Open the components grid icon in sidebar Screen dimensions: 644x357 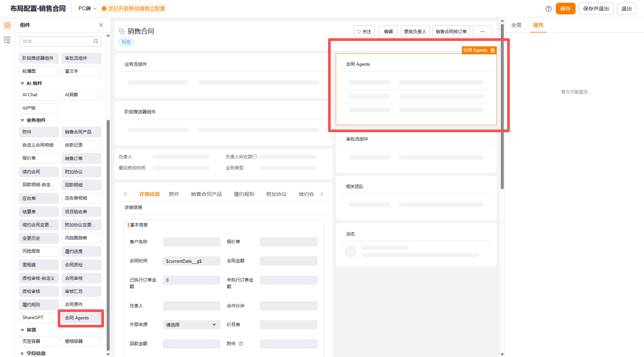coord(7,25)
